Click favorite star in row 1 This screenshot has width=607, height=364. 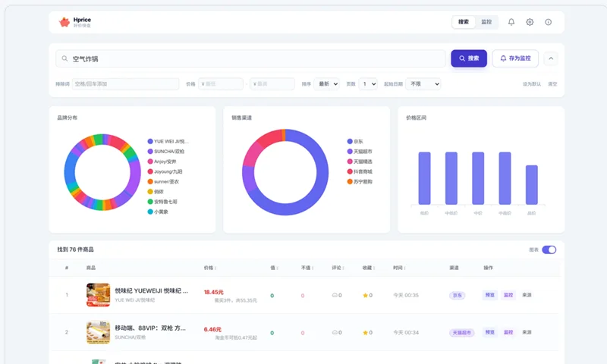(x=365, y=295)
